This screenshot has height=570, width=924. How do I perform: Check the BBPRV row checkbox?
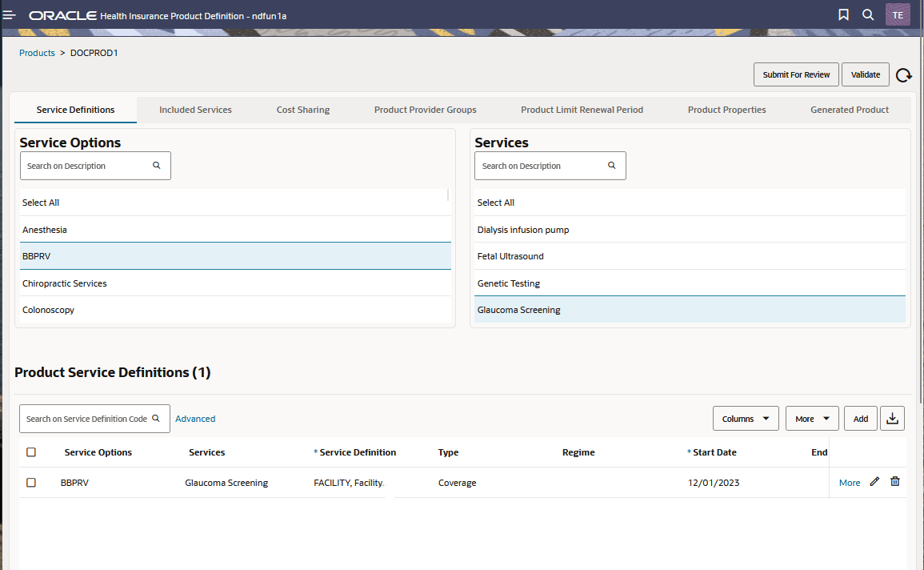(31, 482)
